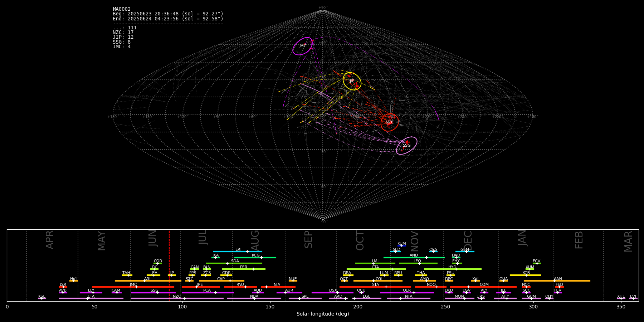The height and width of the screenshot is (322, 644).
Task: Click the 300 tick label on x-axis
Action: coord(533,307)
